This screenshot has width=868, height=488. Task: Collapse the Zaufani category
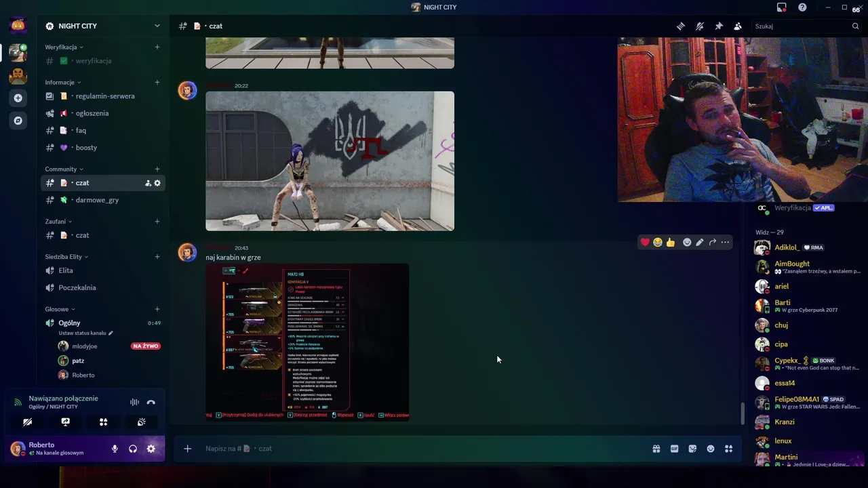(58, 221)
